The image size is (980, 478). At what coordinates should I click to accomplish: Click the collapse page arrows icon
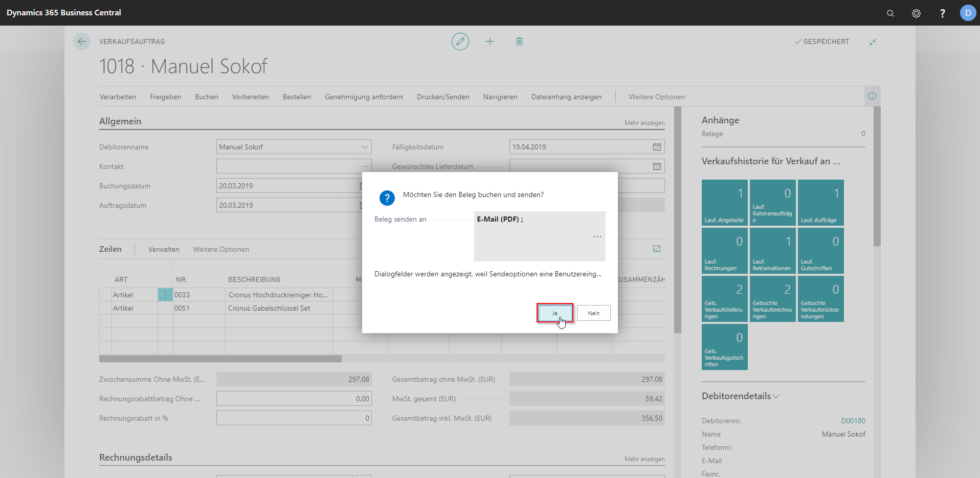tap(873, 42)
